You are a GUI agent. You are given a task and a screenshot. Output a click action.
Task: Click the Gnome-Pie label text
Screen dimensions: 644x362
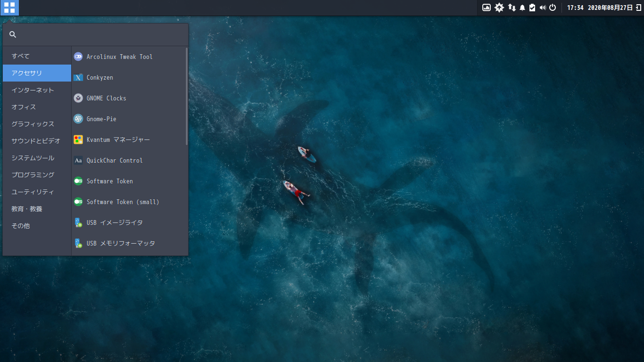pos(101,119)
